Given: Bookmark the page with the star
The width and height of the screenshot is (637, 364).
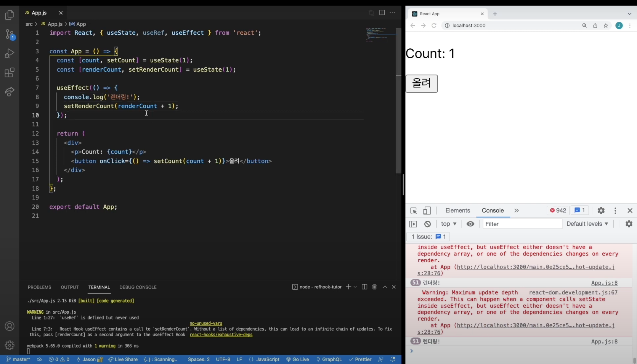Looking at the screenshot, I should coord(606,25).
